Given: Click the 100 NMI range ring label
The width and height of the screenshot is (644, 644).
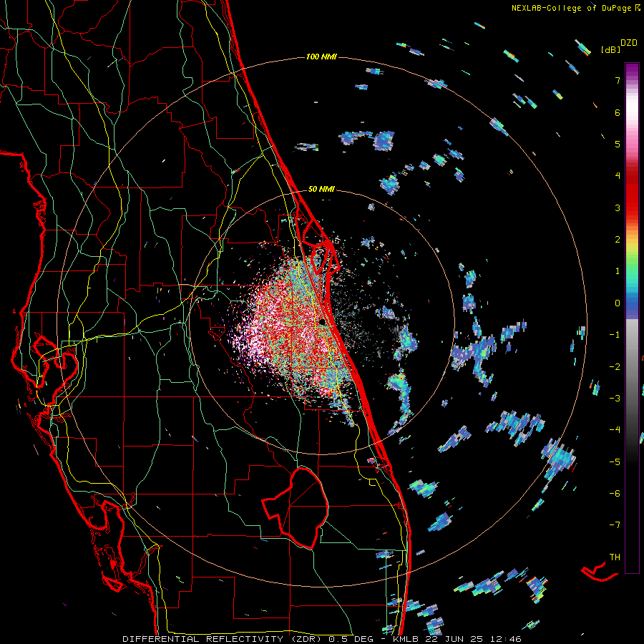Looking at the screenshot, I should [321, 57].
